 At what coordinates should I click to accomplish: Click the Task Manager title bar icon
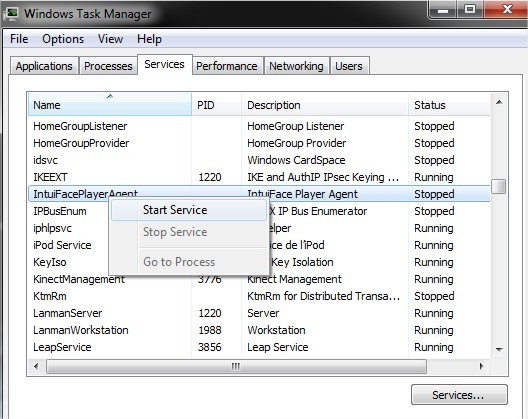tap(12, 13)
